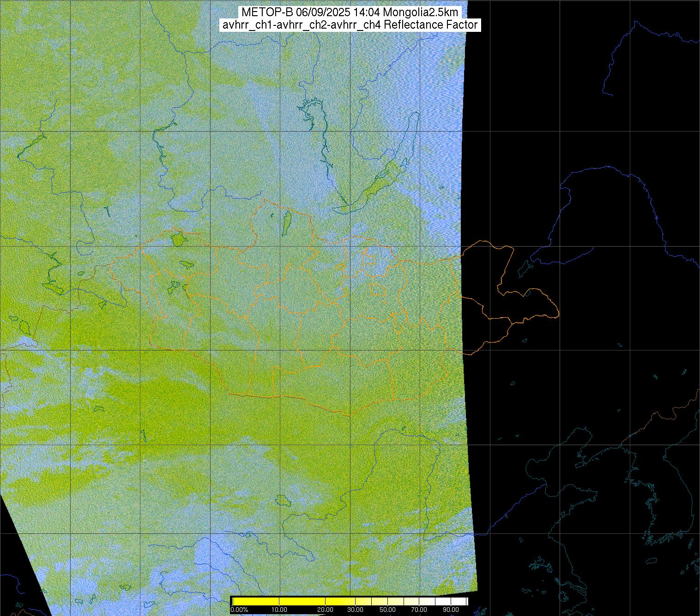Click the avhrr Reflectance Factor subtitle
Image resolution: width=700 pixels, height=616 pixels.
(350, 25)
